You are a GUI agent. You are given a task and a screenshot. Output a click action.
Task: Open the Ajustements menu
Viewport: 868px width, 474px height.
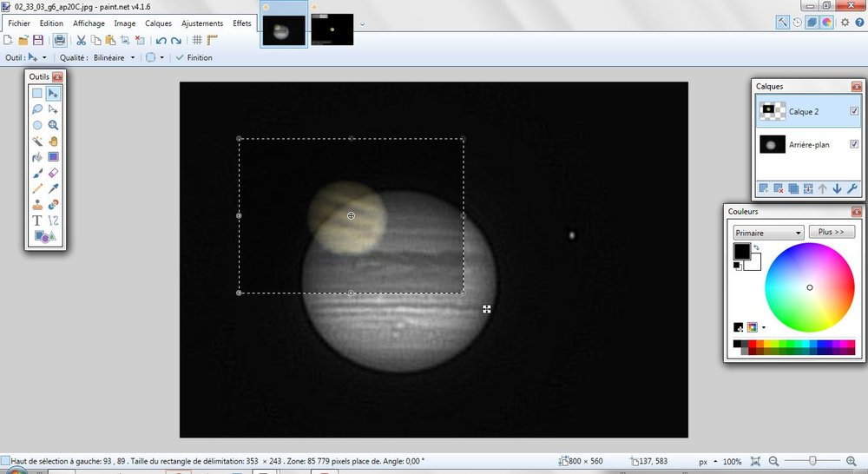click(202, 23)
